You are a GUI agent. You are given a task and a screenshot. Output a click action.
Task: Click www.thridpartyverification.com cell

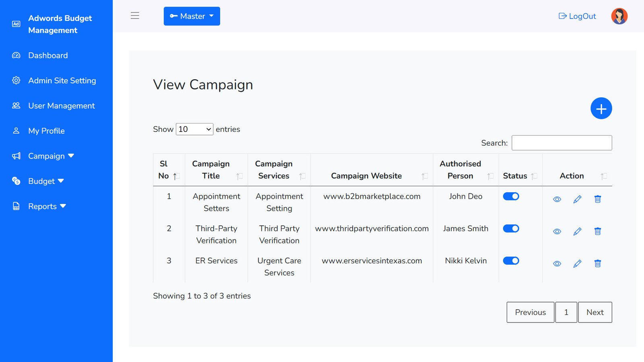[x=372, y=228]
